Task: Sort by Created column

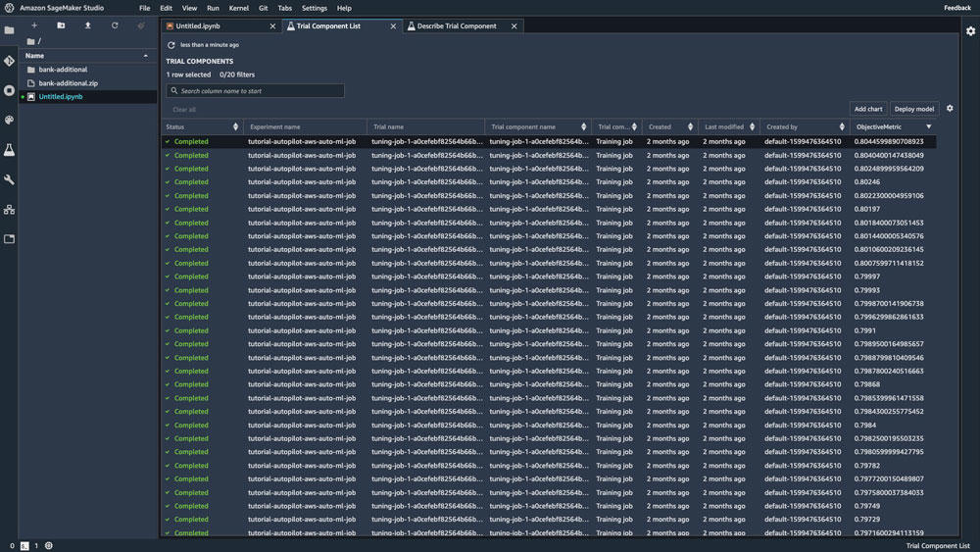Action: pyautogui.click(x=690, y=126)
